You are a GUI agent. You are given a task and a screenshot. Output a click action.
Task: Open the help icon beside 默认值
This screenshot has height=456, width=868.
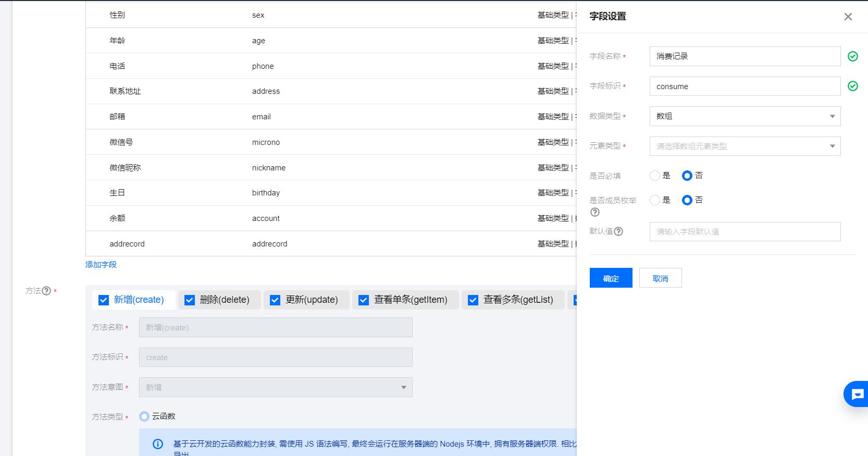pyautogui.click(x=618, y=231)
